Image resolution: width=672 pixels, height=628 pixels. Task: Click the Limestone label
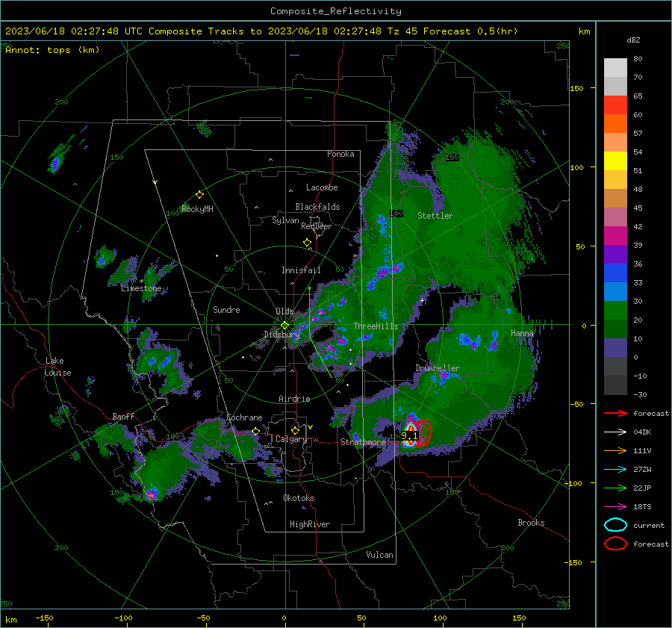pyautogui.click(x=141, y=288)
